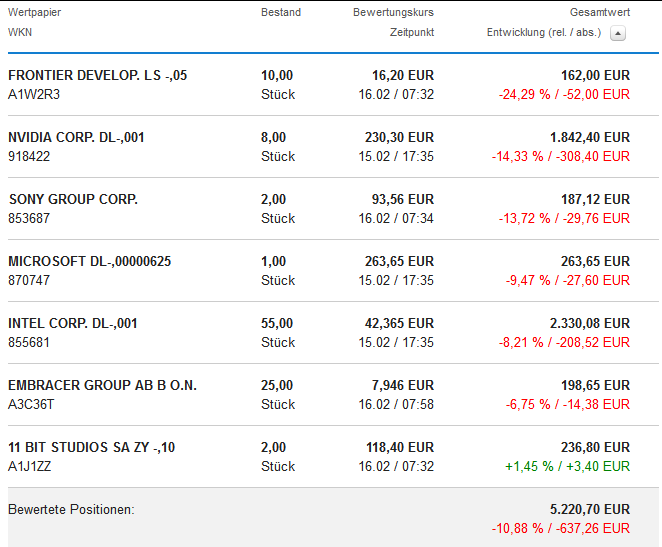Click Intel's total value 2.330,08 EUR

pyautogui.click(x=590, y=323)
